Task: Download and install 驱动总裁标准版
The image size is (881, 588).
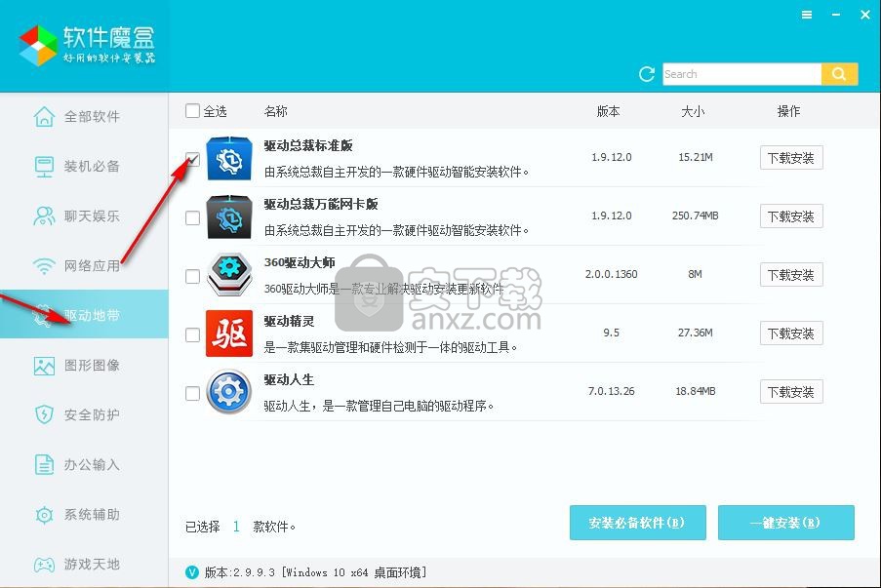Action: pos(791,158)
